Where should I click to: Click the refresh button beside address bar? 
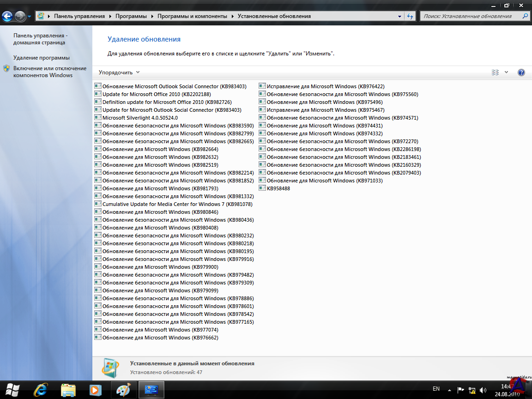410,16
